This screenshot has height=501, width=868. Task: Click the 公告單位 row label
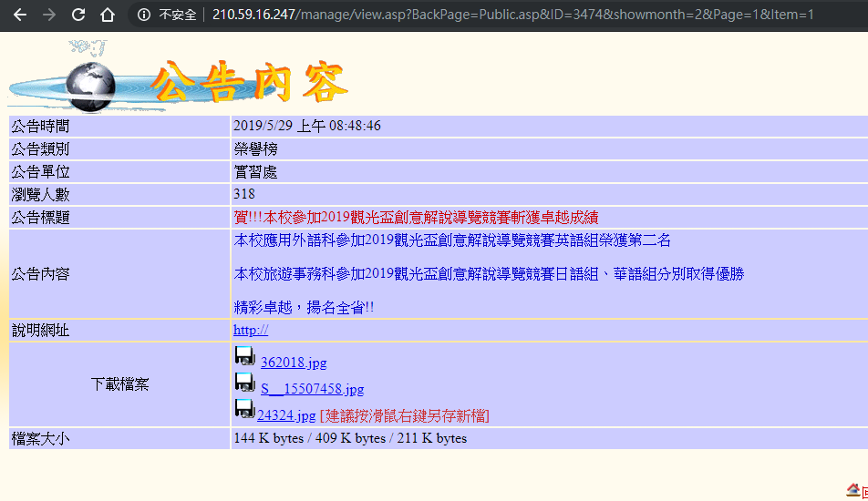[x=40, y=172]
